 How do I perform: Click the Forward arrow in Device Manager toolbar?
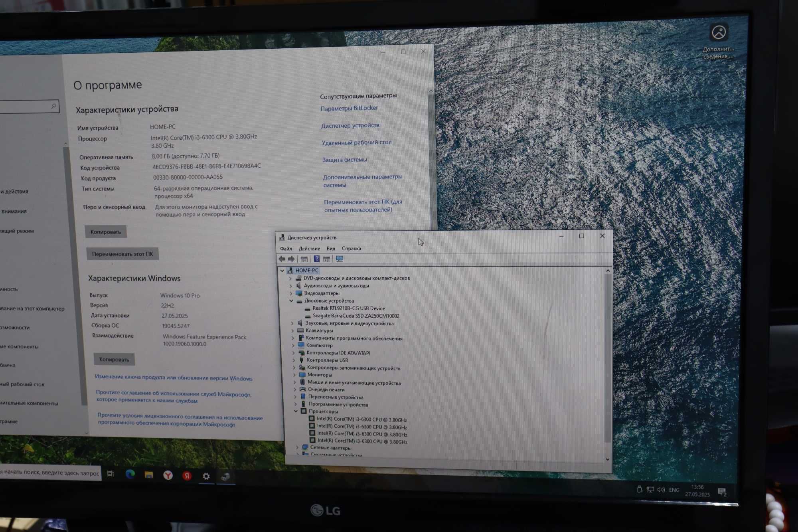(x=291, y=259)
